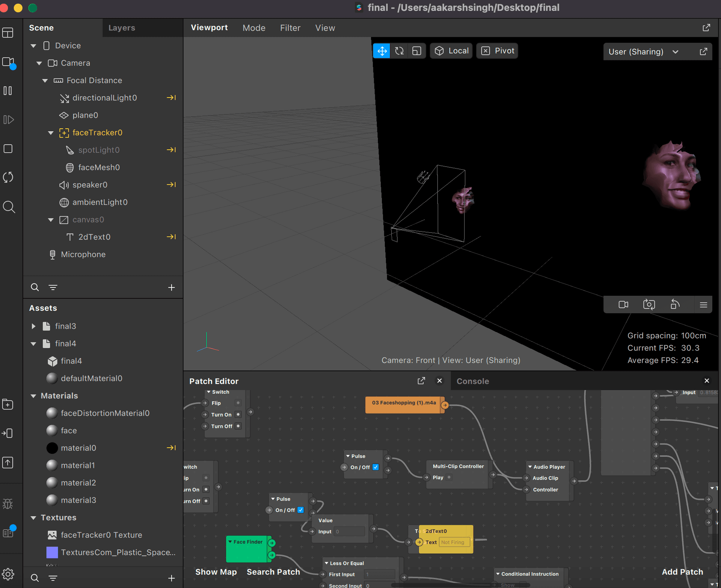This screenshot has width=721, height=588.
Task: Select the Rotate manipulator tool
Action: (x=399, y=51)
